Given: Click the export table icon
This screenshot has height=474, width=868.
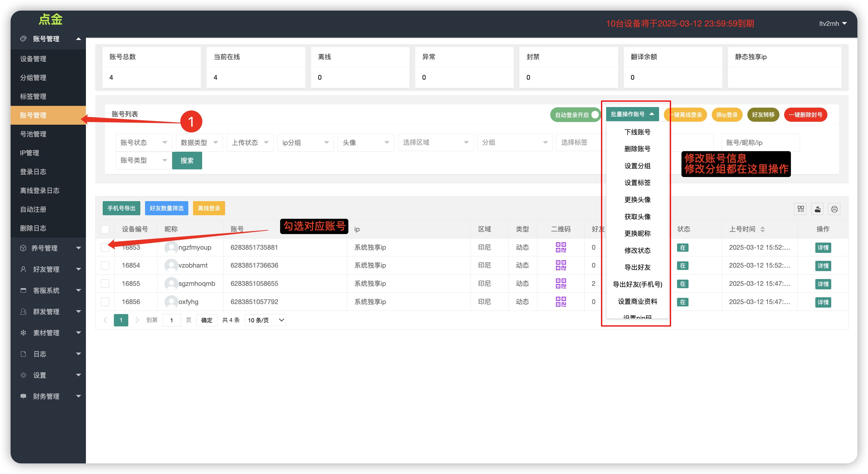Looking at the screenshot, I should (817, 209).
